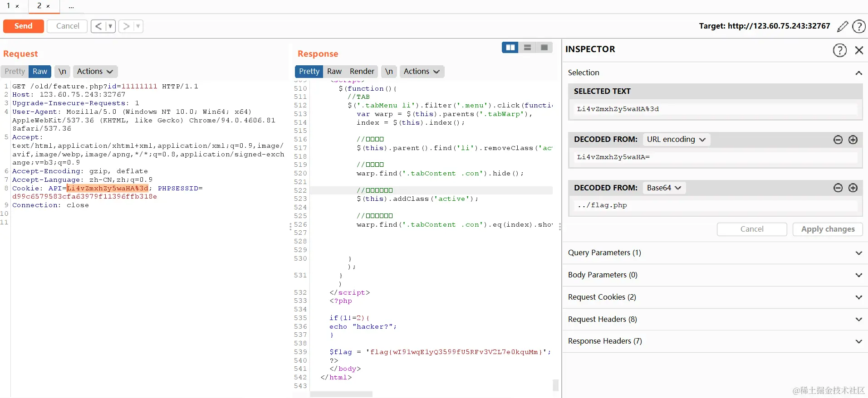Click the $flag line in response

pos(440,352)
